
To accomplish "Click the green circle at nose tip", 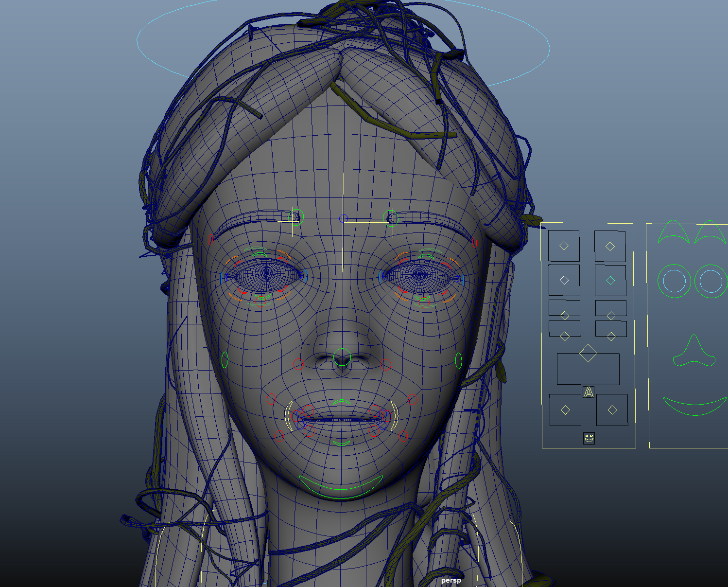I will pos(342,357).
